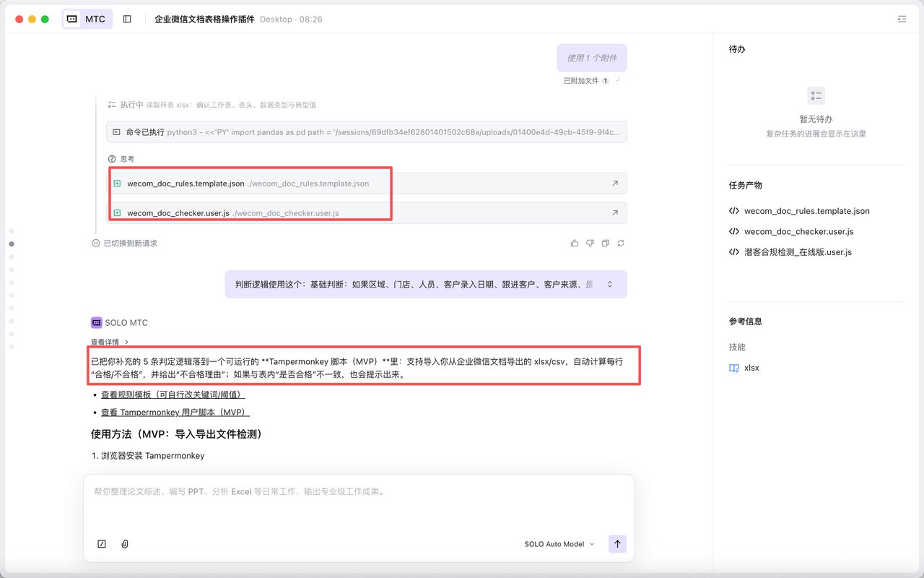
Task: Click the MTC mode button
Action: (x=87, y=19)
